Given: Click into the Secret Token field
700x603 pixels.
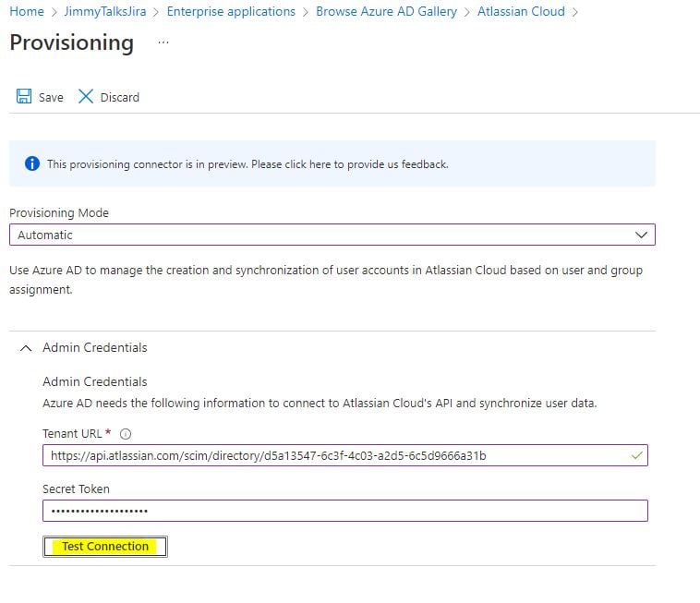Looking at the screenshot, I should tap(345, 511).
